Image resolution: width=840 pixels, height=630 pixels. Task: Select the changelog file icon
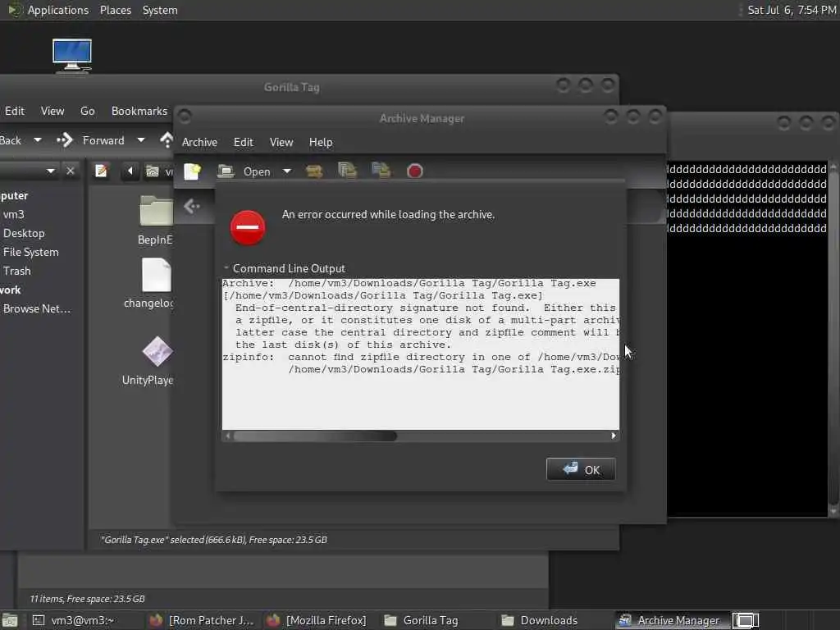[157, 276]
